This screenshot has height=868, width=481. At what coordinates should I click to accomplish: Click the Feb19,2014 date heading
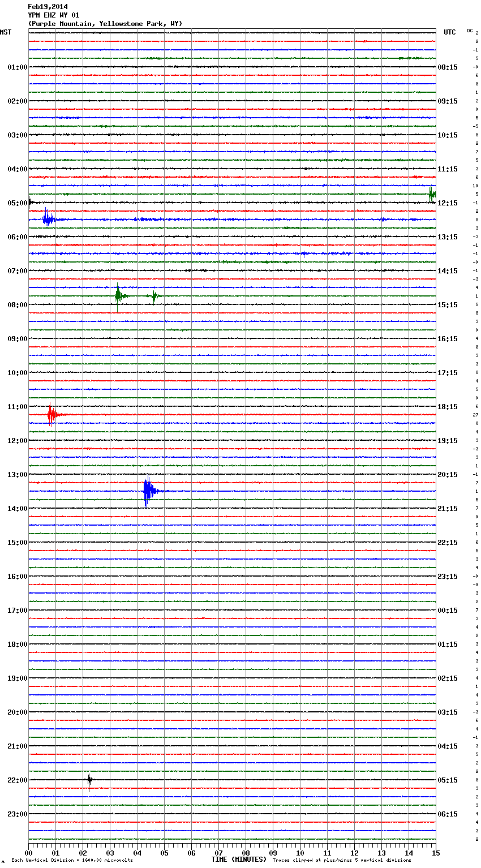(48, 7)
